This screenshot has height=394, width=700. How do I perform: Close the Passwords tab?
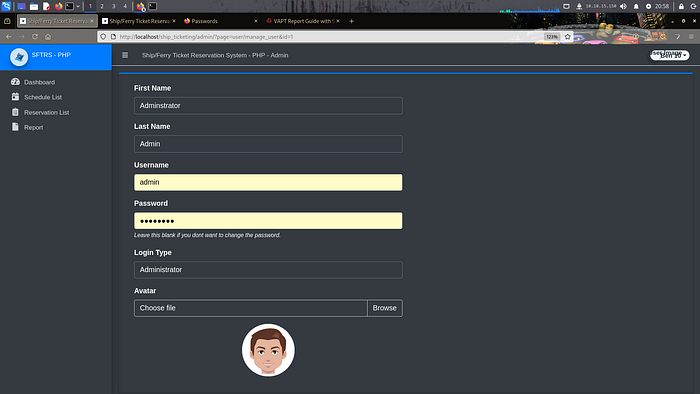pyautogui.click(x=256, y=21)
